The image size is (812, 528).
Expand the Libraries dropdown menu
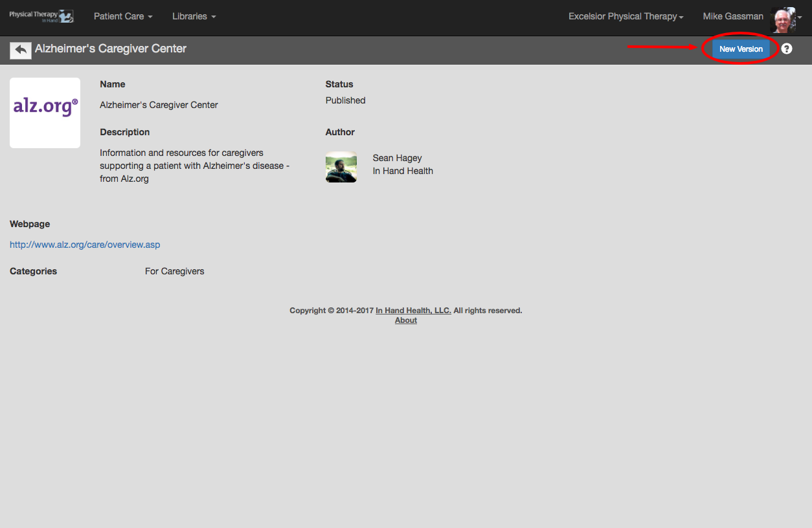[194, 16]
